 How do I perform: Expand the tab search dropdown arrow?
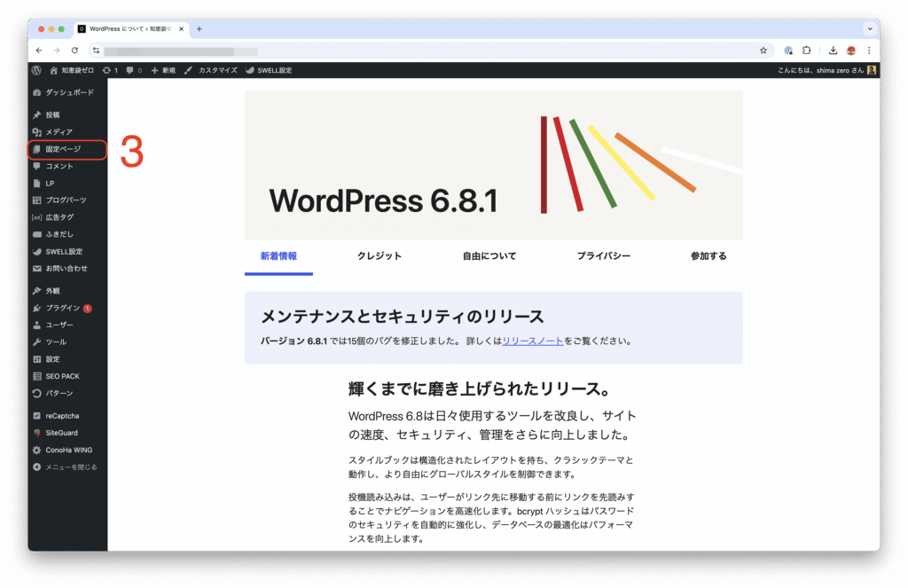(870, 29)
